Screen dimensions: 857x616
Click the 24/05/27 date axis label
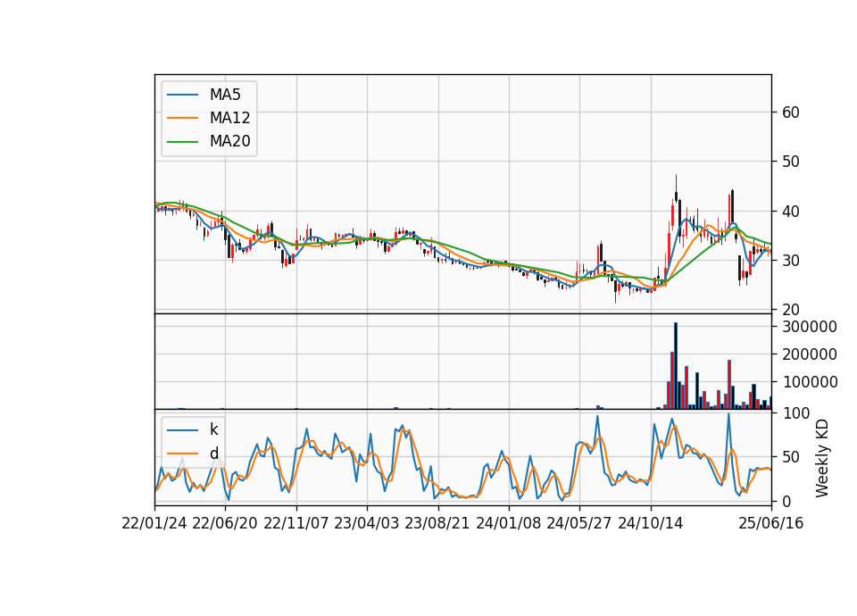[579, 523]
